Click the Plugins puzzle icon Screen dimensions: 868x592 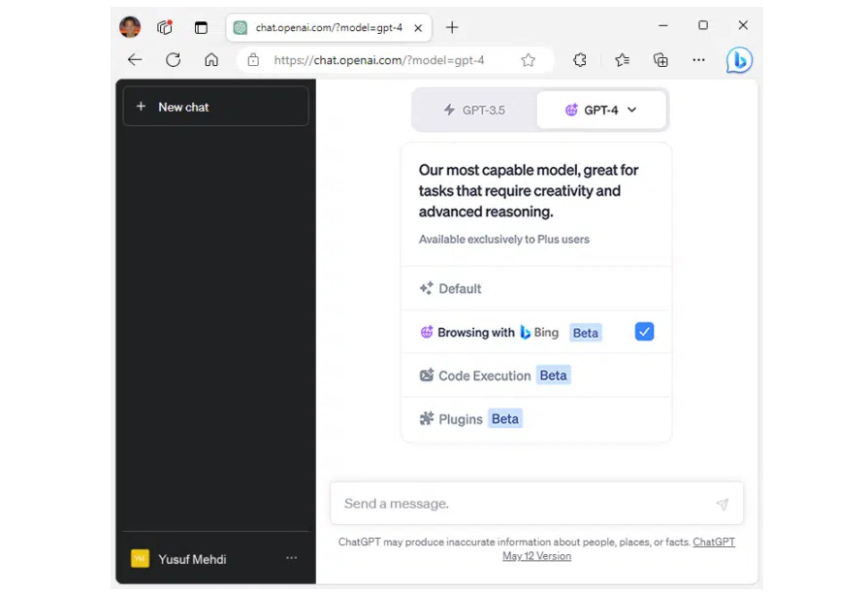427,418
